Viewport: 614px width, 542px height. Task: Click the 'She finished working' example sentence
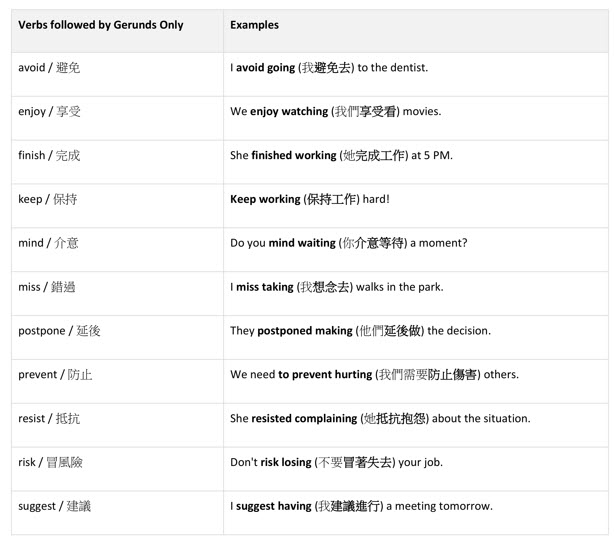click(x=341, y=155)
